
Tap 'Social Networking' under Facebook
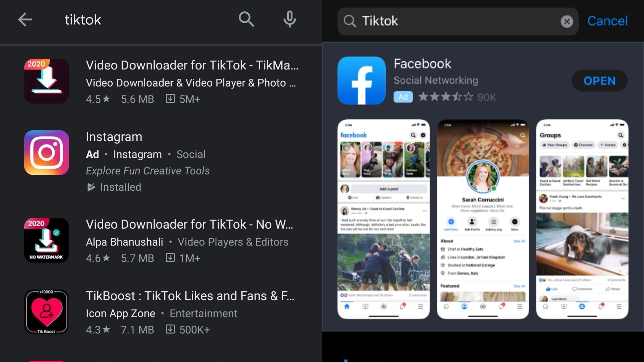pyautogui.click(x=436, y=80)
